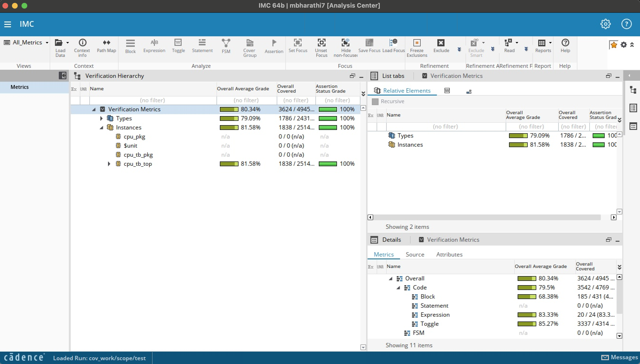Open Assertion analysis
This screenshot has height=364, width=640.
pos(274,47)
